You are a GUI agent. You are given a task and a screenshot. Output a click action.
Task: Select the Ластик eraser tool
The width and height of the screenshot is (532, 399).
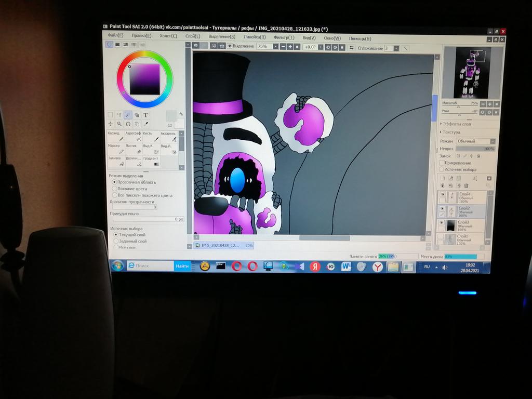click(133, 149)
